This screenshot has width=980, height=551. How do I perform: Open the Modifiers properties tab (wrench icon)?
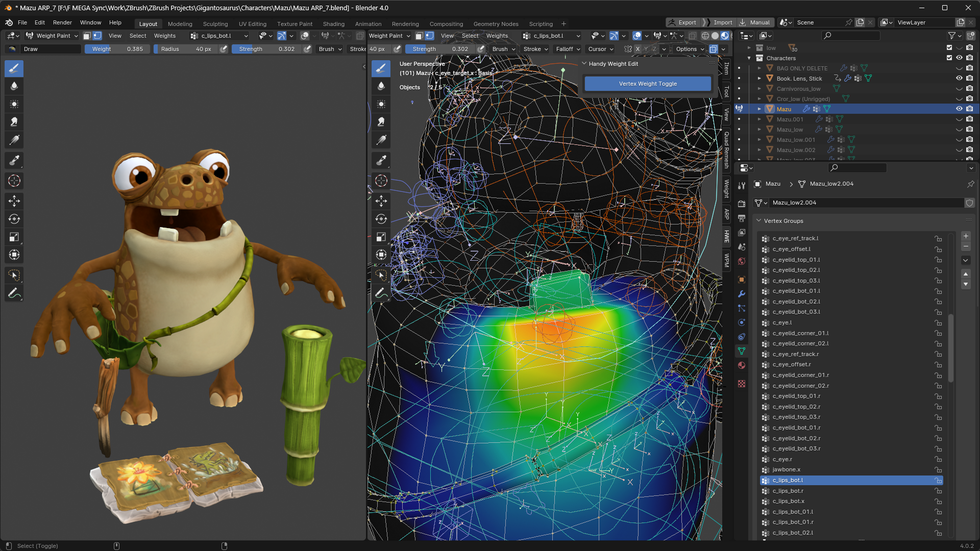tap(742, 294)
